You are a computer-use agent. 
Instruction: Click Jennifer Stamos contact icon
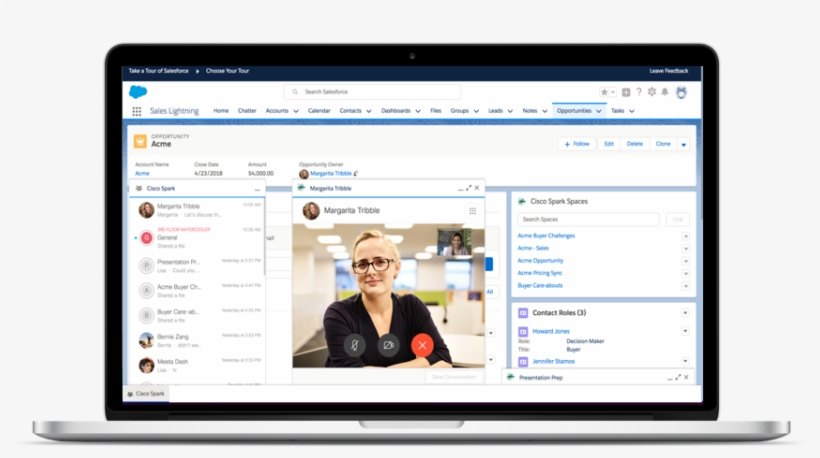click(x=522, y=361)
